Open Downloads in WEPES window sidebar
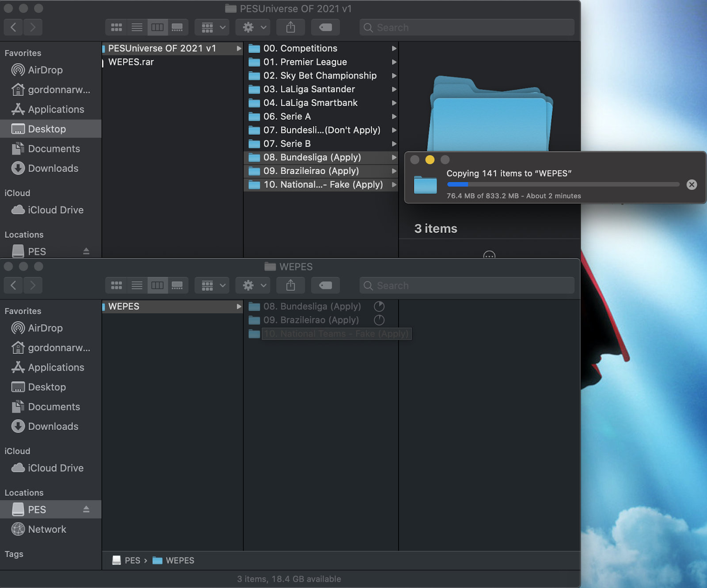This screenshot has width=707, height=588. (51, 426)
